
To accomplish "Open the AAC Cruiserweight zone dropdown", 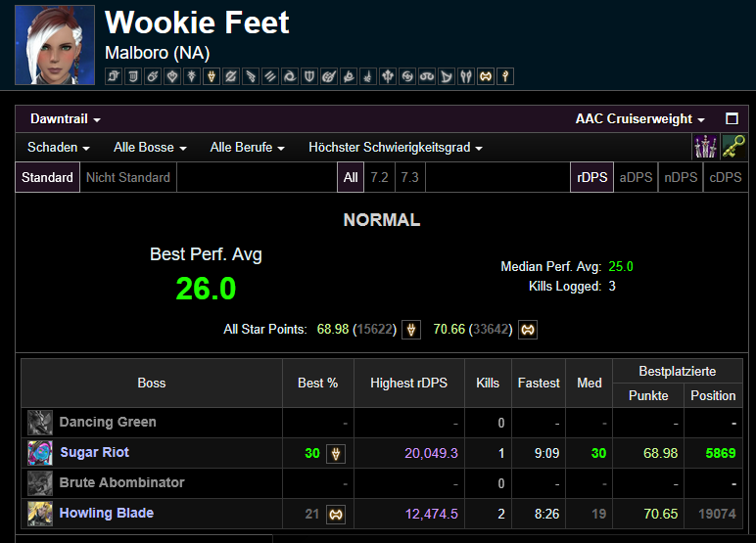I will pyautogui.click(x=639, y=118).
